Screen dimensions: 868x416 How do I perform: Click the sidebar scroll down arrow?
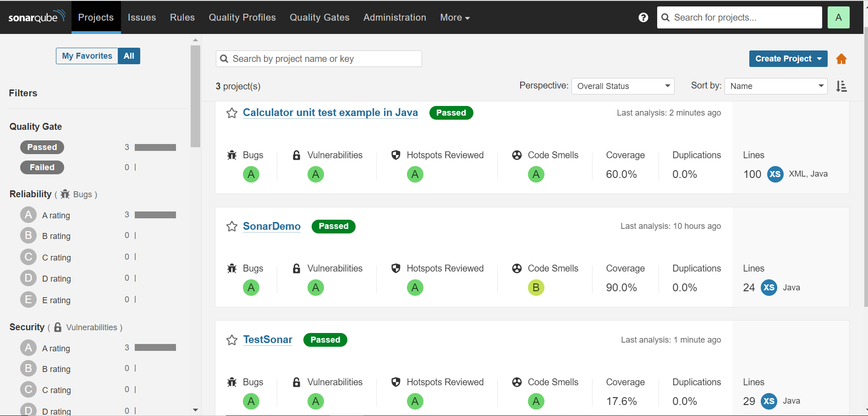[195, 410]
